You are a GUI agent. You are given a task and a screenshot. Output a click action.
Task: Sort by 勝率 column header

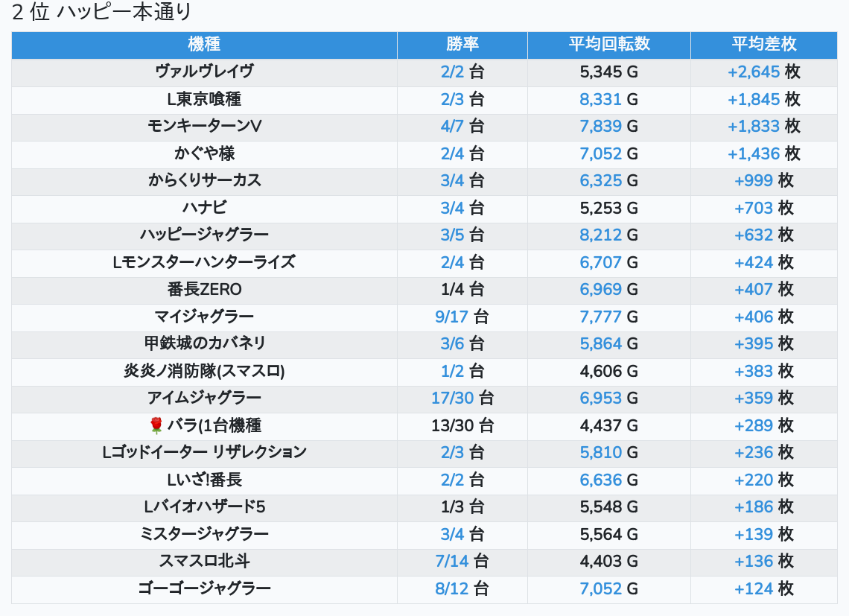click(x=462, y=44)
